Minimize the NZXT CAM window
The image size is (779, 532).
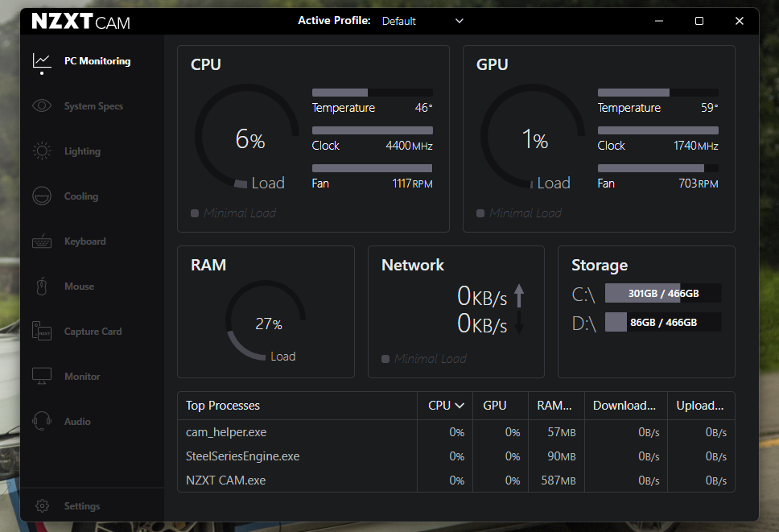659,21
